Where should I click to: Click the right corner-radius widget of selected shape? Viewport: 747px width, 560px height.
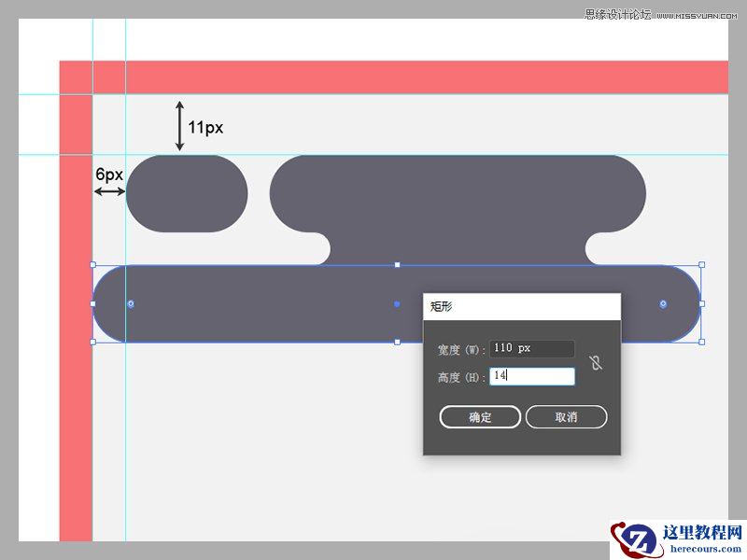click(x=663, y=304)
